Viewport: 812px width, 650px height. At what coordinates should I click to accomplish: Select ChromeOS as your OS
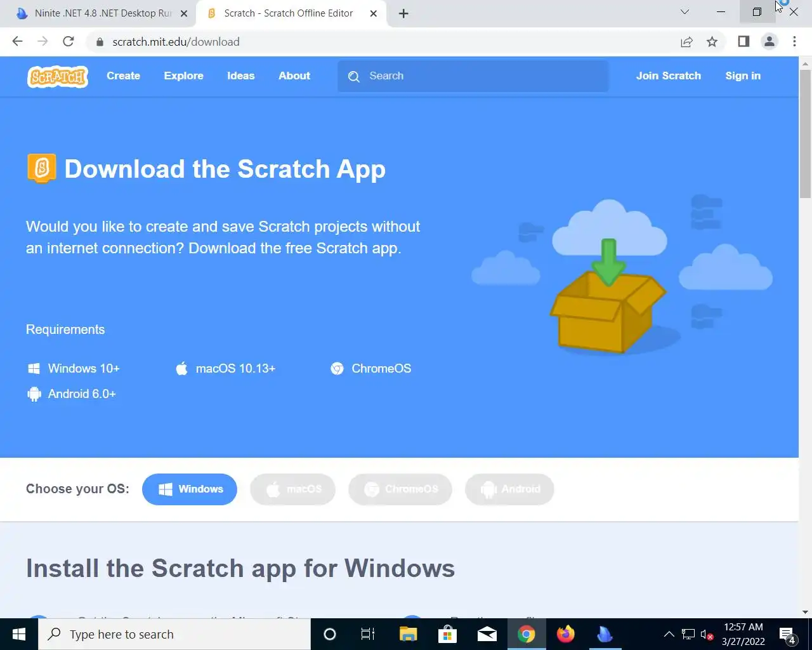tap(400, 489)
